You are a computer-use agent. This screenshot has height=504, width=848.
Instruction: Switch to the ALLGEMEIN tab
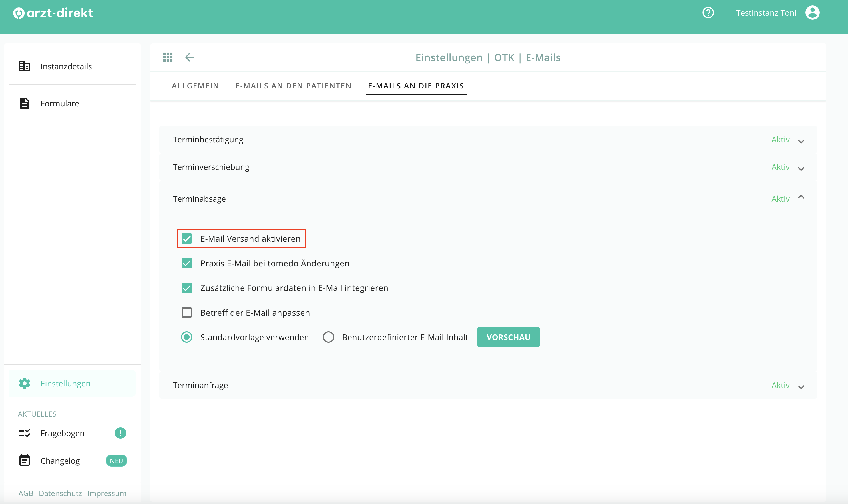coord(195,86)
